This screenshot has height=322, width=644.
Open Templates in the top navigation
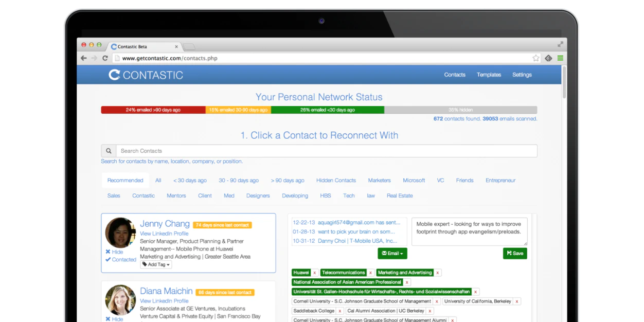(489, 75)
